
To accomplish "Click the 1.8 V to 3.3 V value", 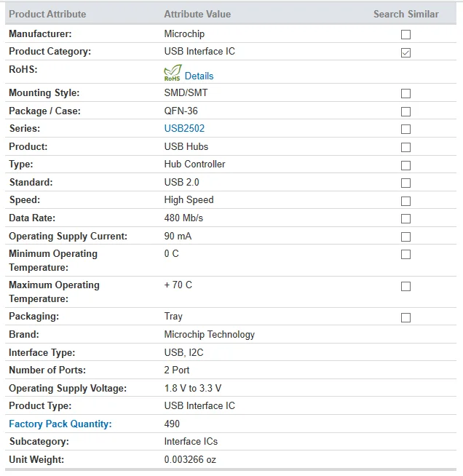I will point(193,388).
